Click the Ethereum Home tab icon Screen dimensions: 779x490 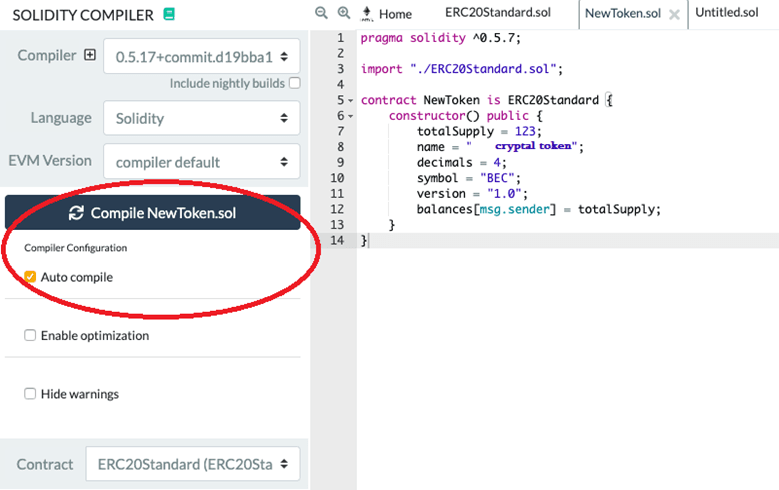point(367,14)
